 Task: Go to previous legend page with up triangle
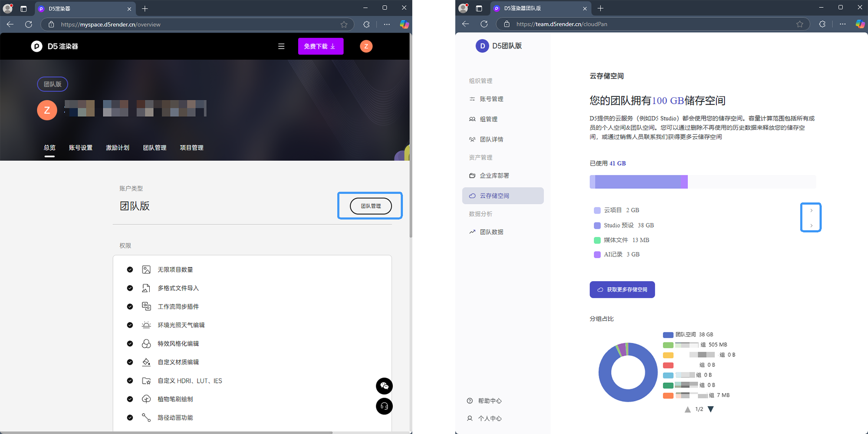687,409
